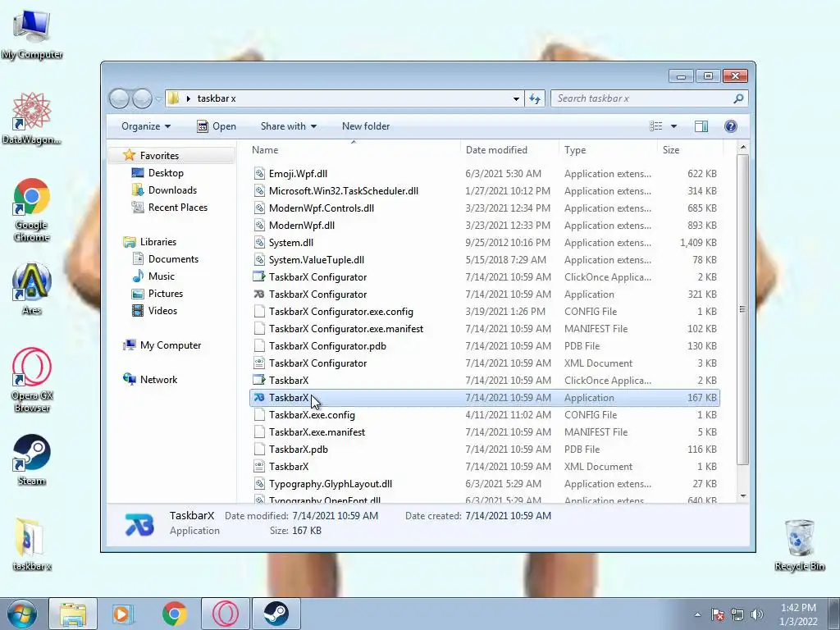The height and width of the screenshot is (630, 840).
Task: Open Desktop in the navigation pane
Action: tap(166, 173)
